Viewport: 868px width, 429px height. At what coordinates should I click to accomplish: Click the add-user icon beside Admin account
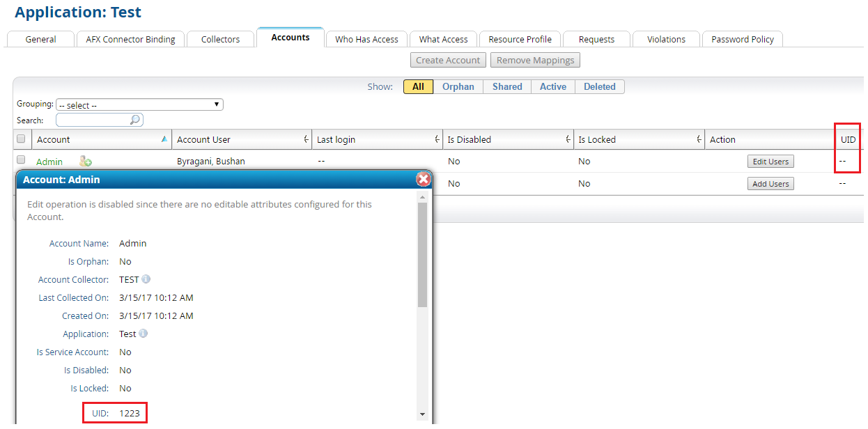(86, 162)
